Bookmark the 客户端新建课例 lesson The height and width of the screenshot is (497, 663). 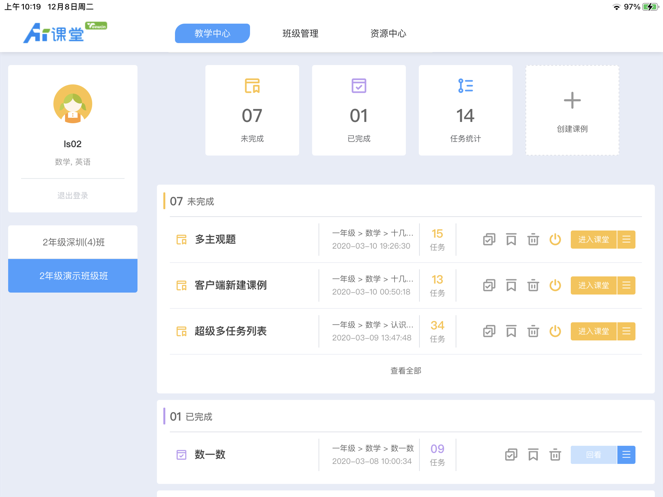coord(511,285)
